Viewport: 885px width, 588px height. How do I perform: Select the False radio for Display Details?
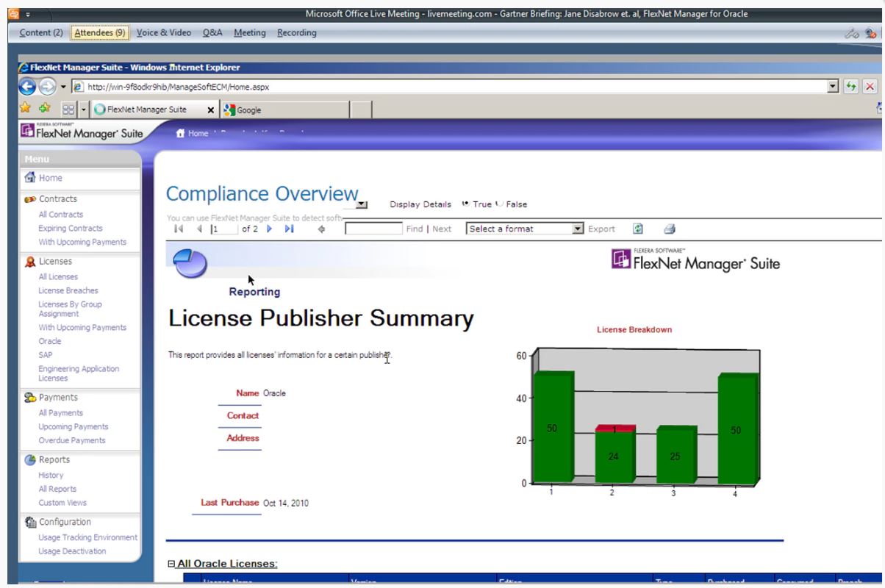499,204
